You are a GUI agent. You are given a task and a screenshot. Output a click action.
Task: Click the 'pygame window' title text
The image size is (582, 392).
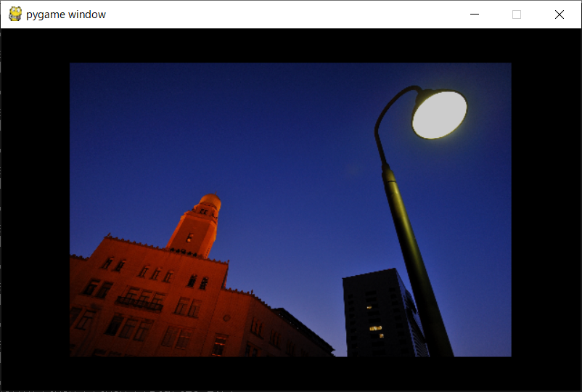66,15
